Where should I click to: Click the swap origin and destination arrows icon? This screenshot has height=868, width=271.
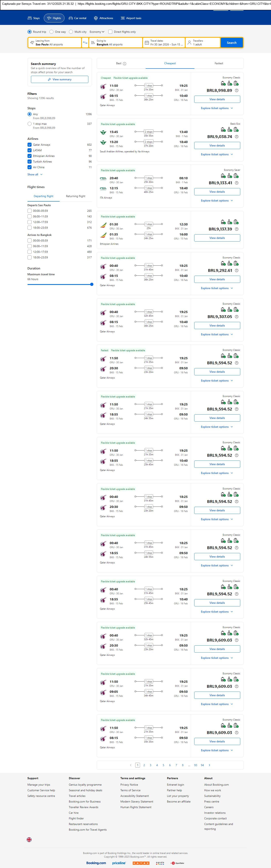[85, 43]
